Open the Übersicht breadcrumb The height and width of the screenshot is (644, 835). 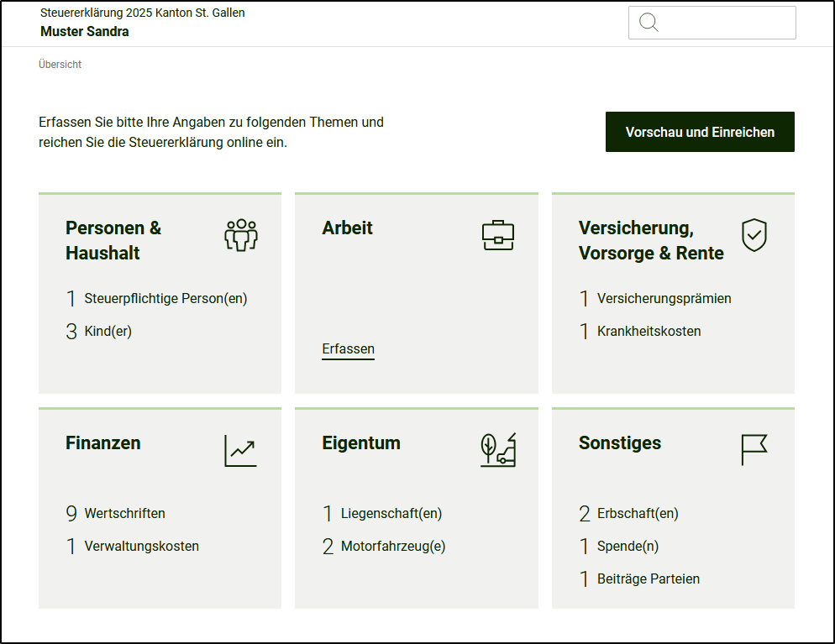(60, 65)
